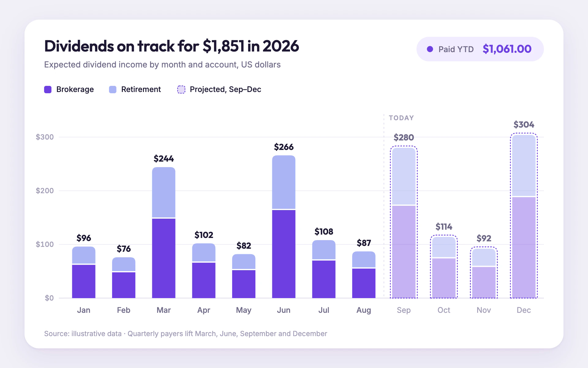Click the March retirement bar segment
This screenshot has height=368, width=588.
[x=164, y=192]
